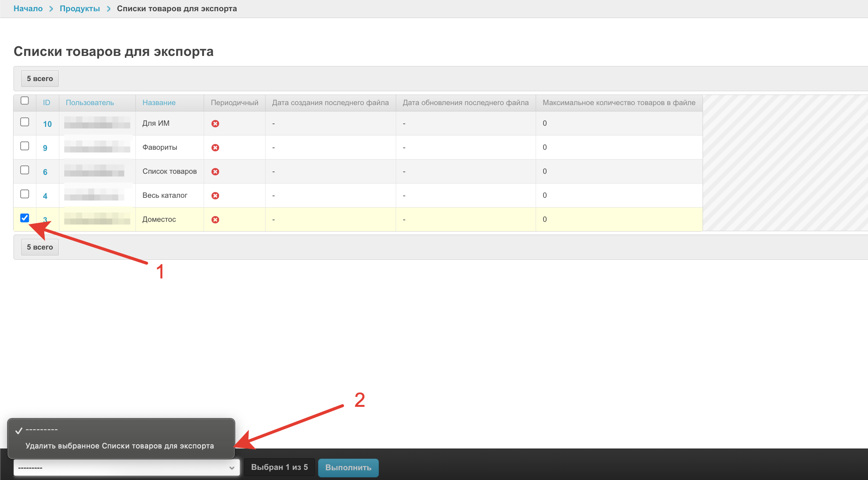Click red cross icon in Для ИМ row
868x480 pixels.
pos(215,123)
